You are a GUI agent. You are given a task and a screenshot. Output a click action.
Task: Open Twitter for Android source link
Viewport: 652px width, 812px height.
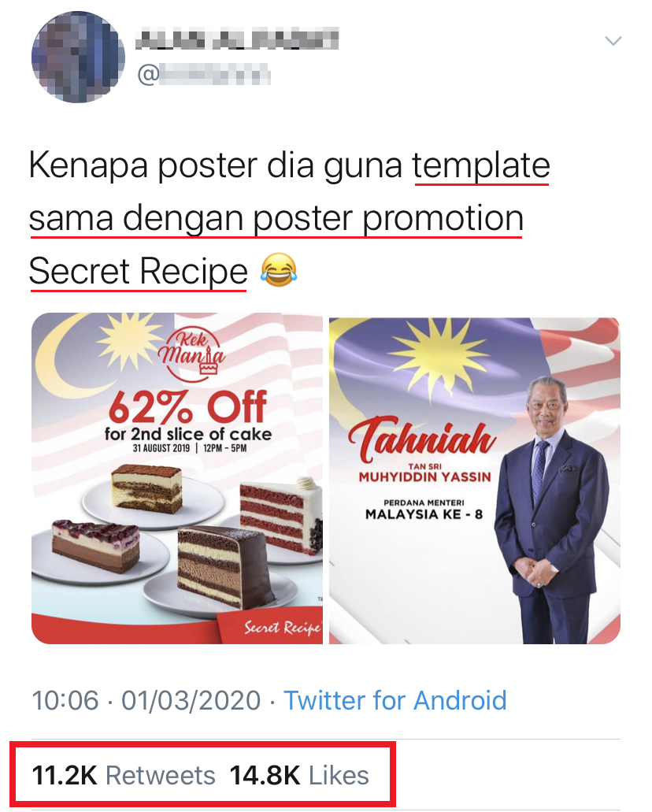coord(395,701)
